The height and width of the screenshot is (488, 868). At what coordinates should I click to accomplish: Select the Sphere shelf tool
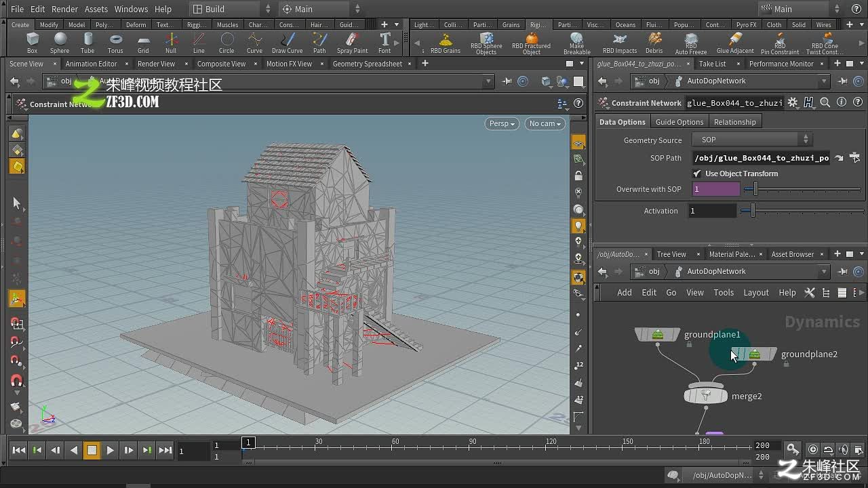point(60,43)
